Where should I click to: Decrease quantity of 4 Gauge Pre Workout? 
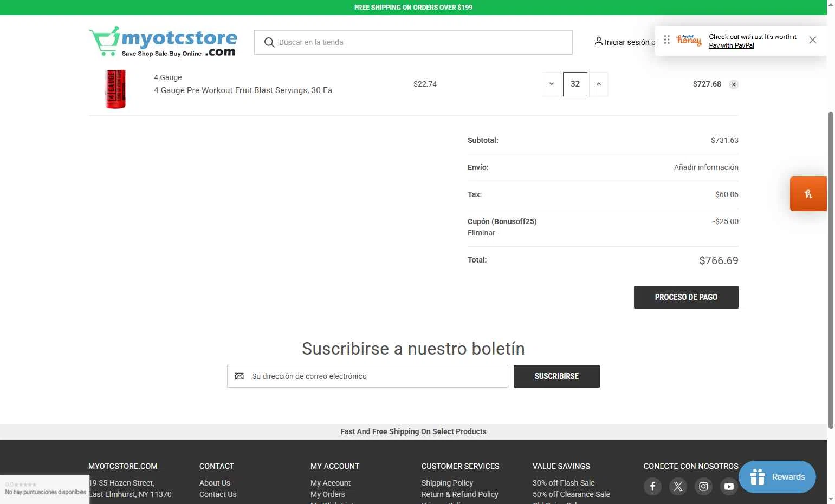click(x=551, y=84)
